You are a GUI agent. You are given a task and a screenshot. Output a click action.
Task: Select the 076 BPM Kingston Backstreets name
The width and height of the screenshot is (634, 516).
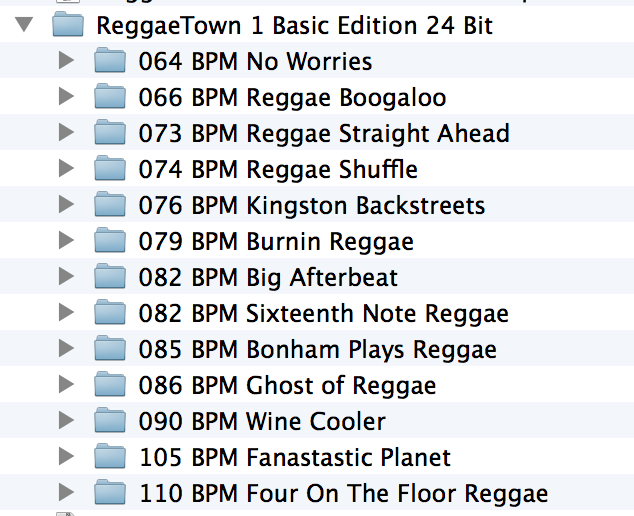[311, 206]
